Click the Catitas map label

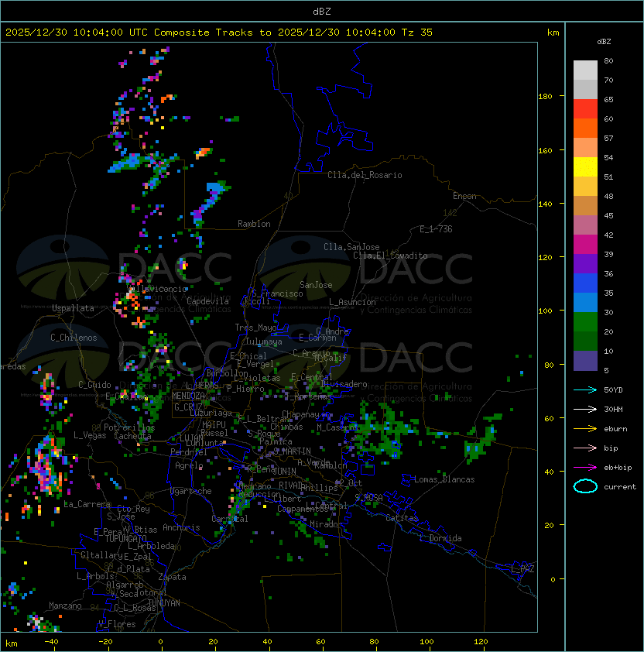pos(402,518)
